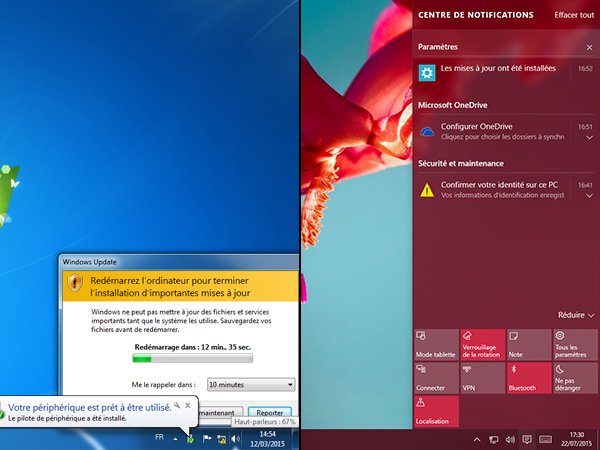Dismiss the Paramètres notification group
Image resolution: width=600 pixels, height=450 pixels.
(589, 47)
